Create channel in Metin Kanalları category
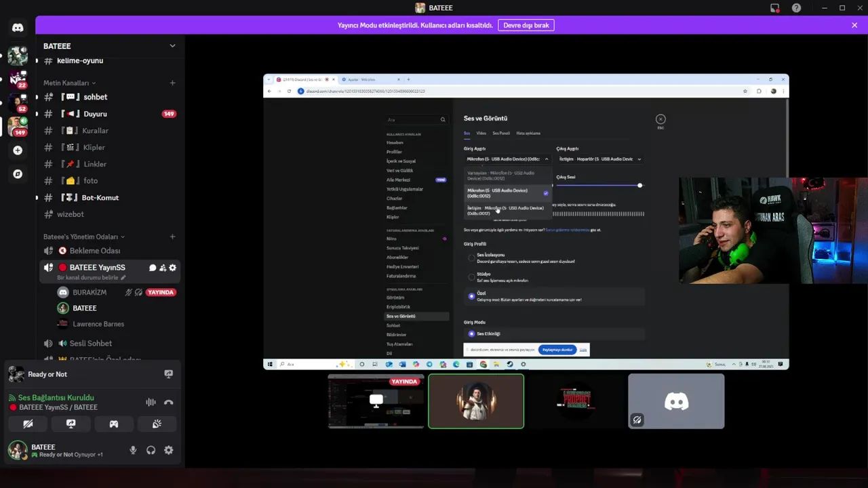The height and width of the screenshot is (488, 868). click(x=172, y=83)
